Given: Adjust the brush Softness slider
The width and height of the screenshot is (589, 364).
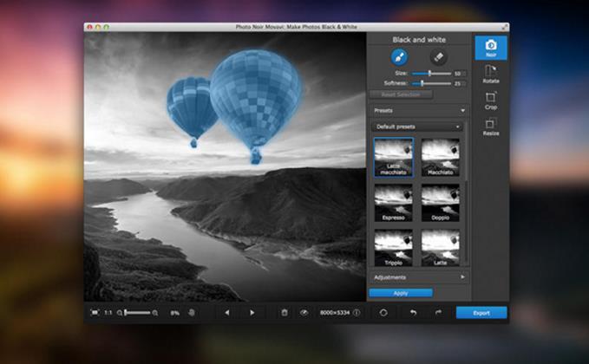Looking at the screenshot, I should coord(432,83).
